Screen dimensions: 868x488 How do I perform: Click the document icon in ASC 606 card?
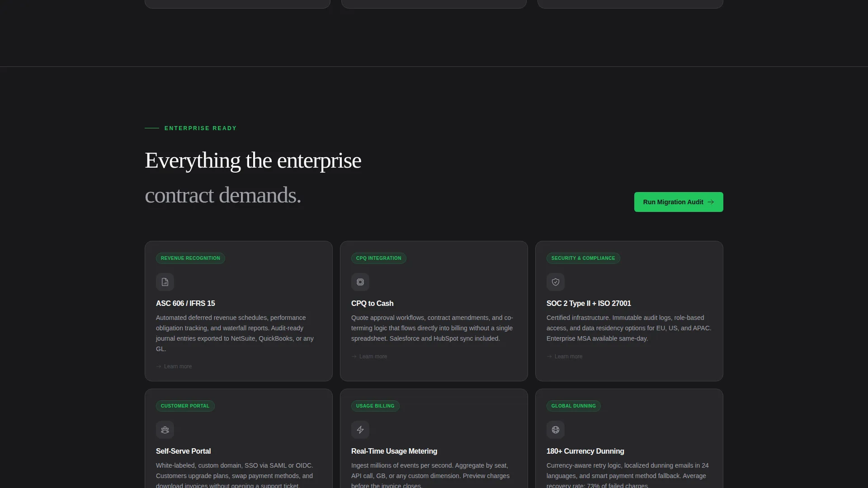tap(165, 282)
